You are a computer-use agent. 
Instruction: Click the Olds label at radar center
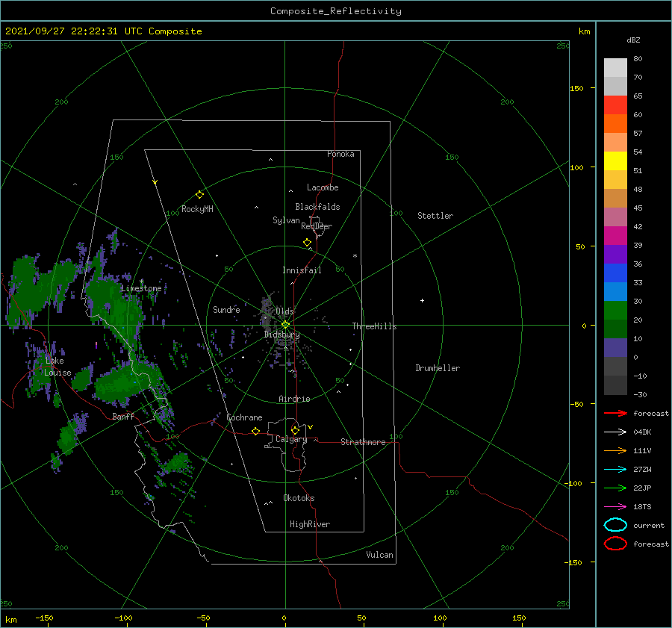click(284, 311)
